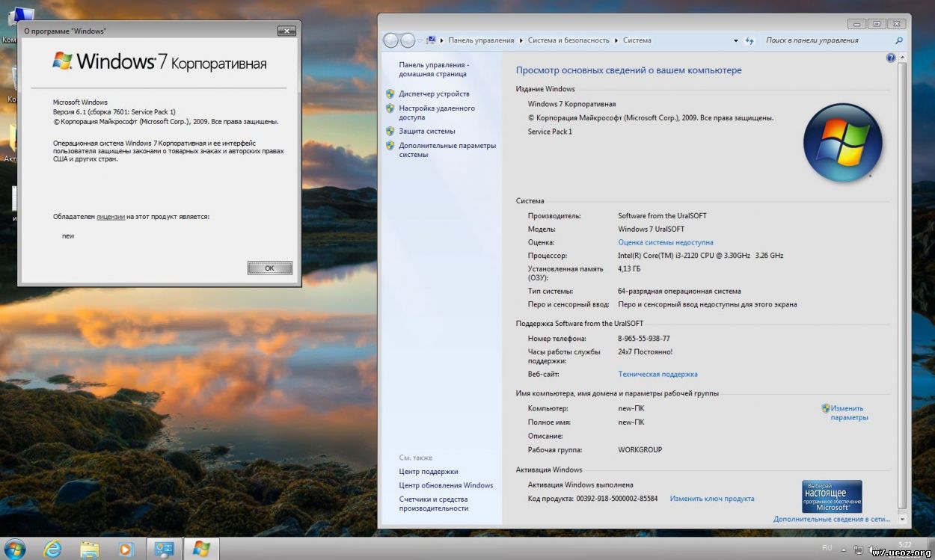Show hidden tray icons arrow

pyautogui.click(x=844, y=549)
